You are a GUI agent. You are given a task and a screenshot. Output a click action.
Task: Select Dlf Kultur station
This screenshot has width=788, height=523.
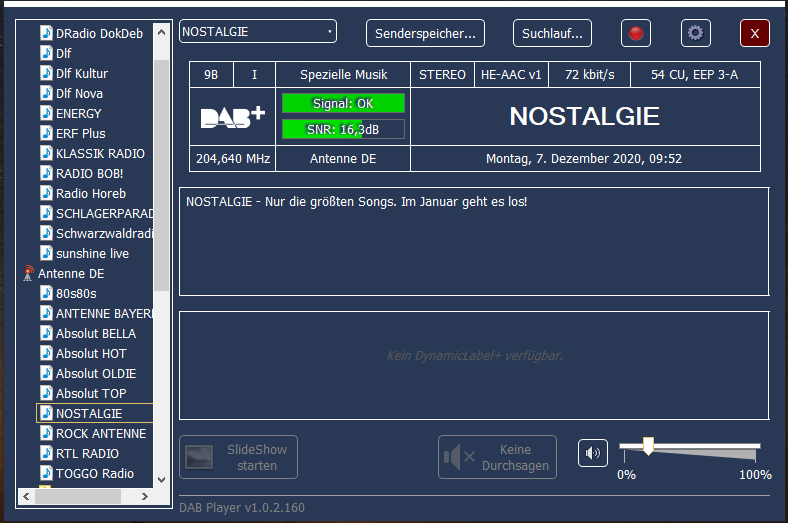coord(82,73)
